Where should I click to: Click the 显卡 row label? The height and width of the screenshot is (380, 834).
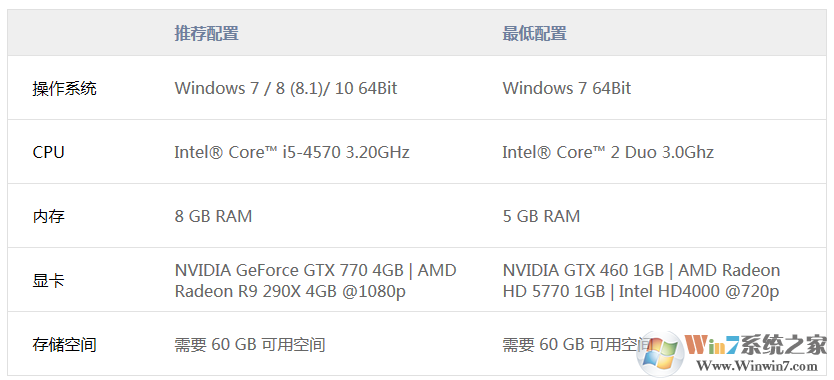tap(48, 280)
